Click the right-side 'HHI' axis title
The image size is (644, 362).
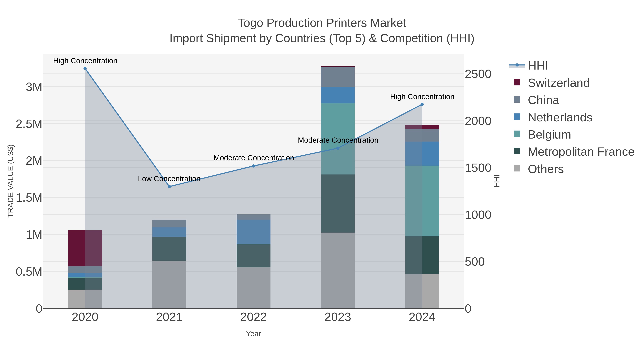pyautogui.click(x=497, y=181)
